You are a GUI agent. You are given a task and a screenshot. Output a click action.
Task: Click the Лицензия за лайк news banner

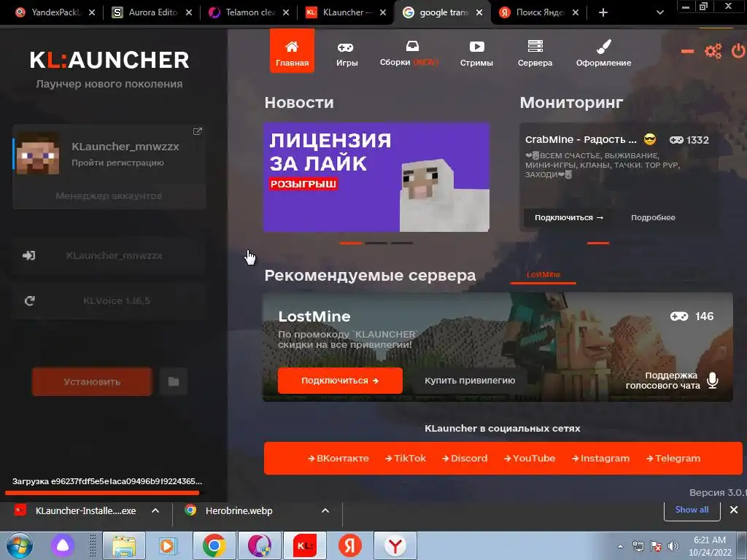click(376, 177)
